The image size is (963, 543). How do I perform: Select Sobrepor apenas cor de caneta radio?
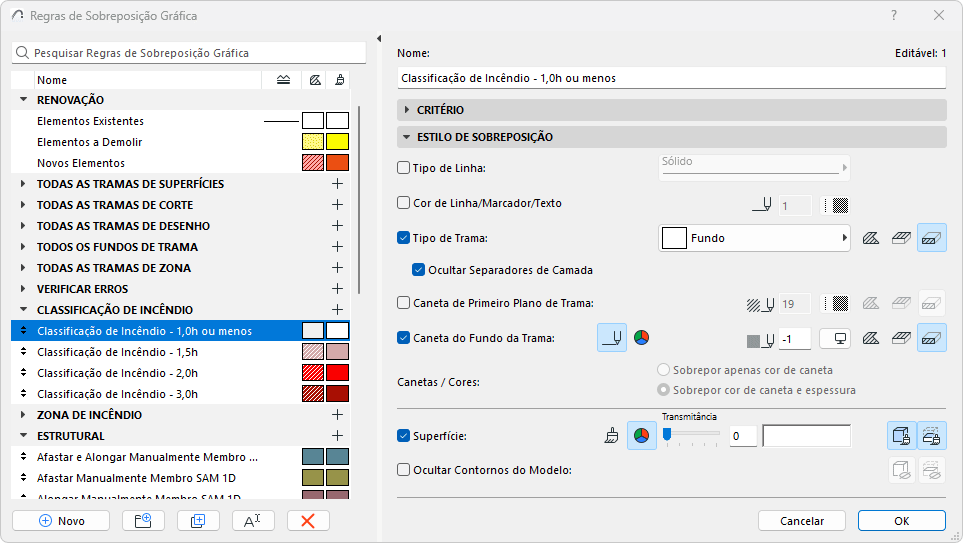tap(663, 370)
